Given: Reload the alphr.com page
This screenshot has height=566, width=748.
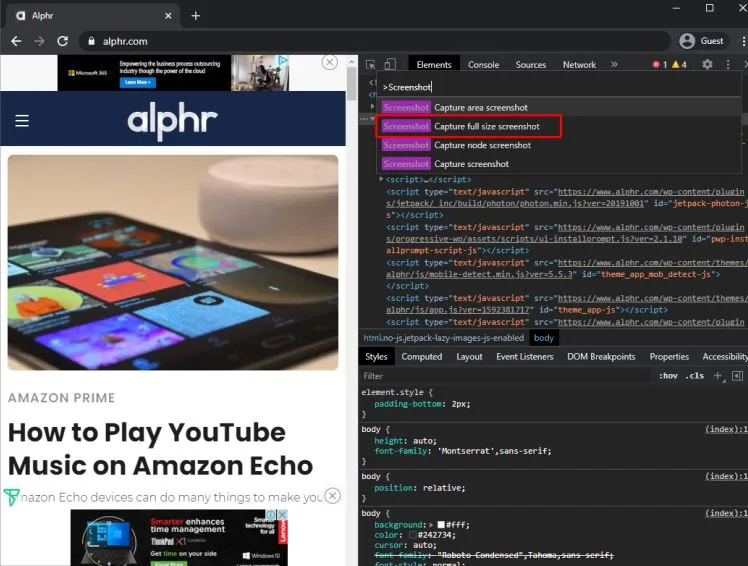Looking at the screenshot, I should [x=62, y=41].
